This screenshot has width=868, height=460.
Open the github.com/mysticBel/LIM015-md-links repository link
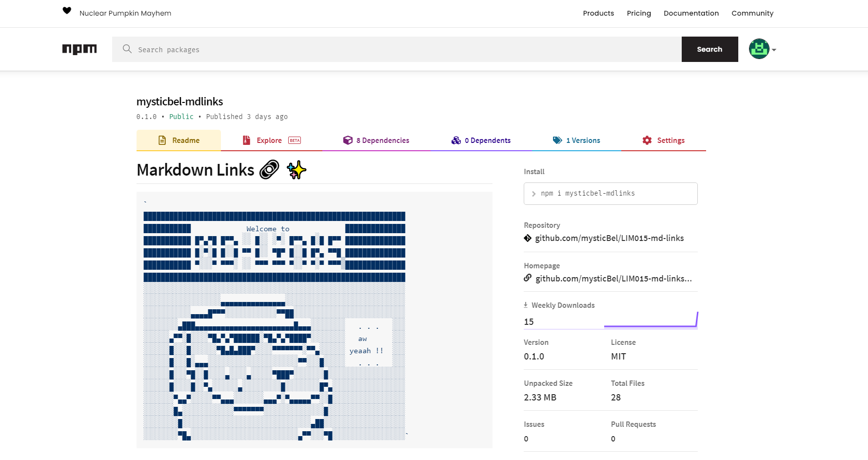(x=610, y=238)
